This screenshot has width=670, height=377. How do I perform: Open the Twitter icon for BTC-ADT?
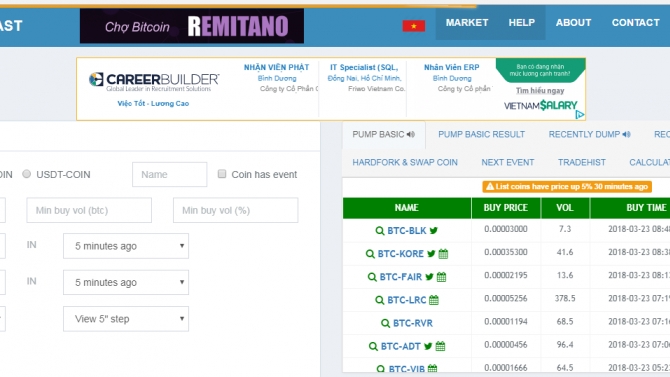click(x=428, y=346)
